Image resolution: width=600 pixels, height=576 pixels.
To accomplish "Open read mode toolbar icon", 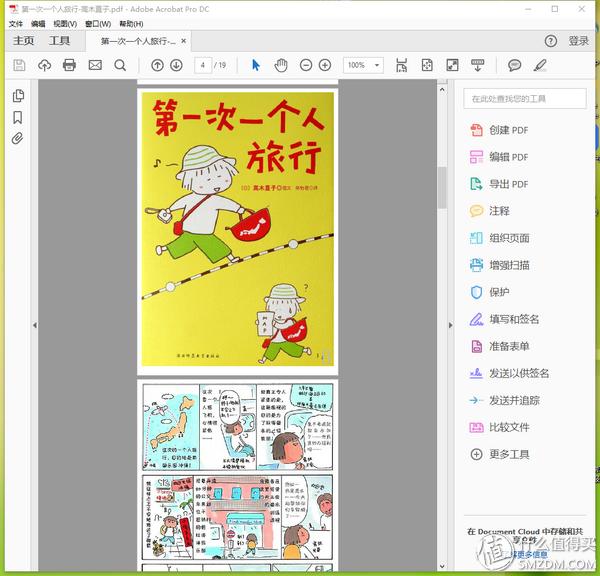I will [478, 65].
